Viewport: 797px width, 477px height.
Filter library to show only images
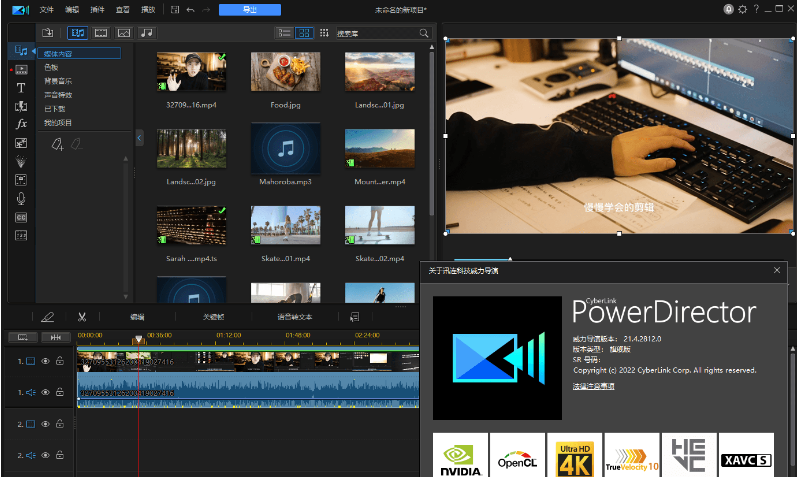(124, 33)
